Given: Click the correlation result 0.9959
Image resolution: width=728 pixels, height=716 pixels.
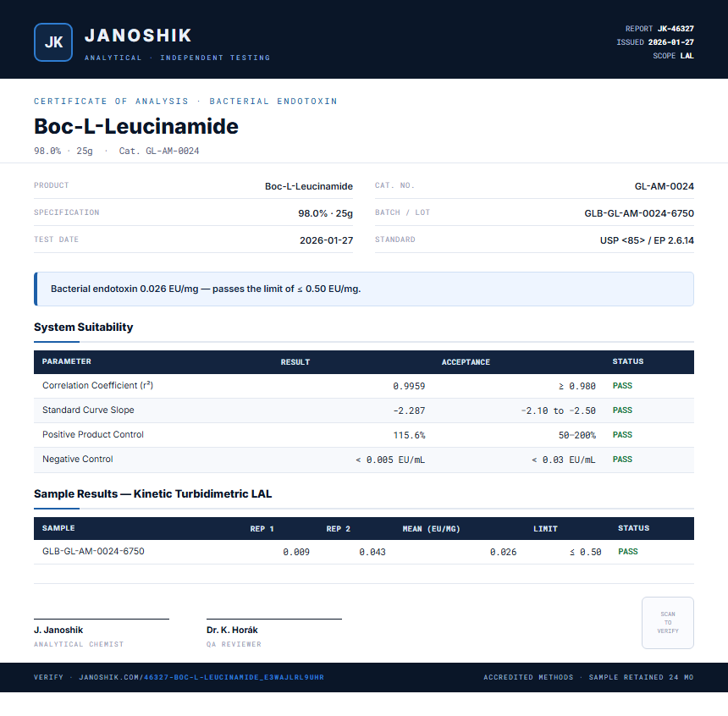Looking at the screenshot, I should coord(409,386).
